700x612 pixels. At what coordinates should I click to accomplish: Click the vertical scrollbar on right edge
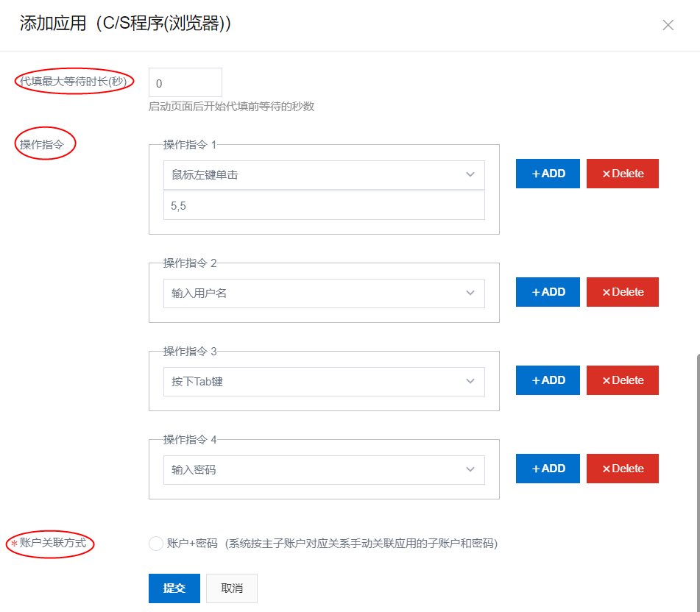coord(696,478)
